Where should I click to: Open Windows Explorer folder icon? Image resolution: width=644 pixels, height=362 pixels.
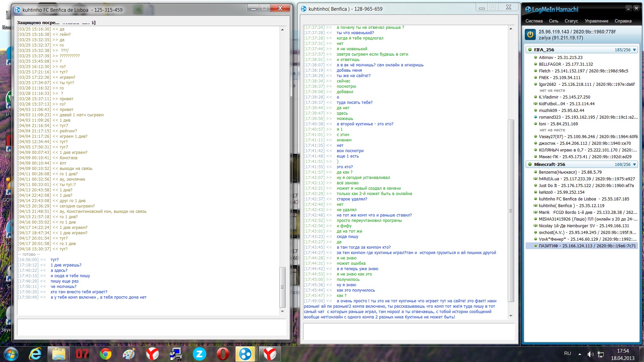(x=59, y=354)
